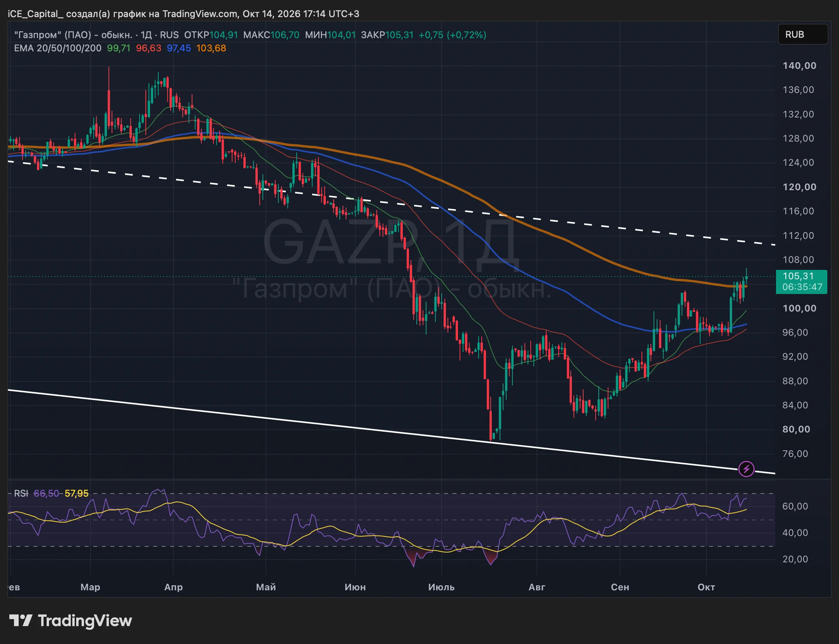Click the Авг month label on time axis

[537, 587]
